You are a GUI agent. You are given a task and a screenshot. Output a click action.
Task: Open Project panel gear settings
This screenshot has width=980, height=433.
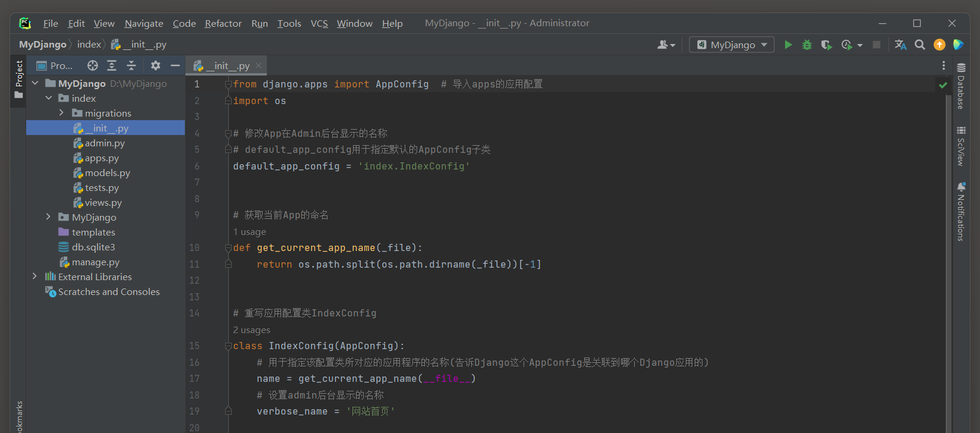(x=156, y=65)
